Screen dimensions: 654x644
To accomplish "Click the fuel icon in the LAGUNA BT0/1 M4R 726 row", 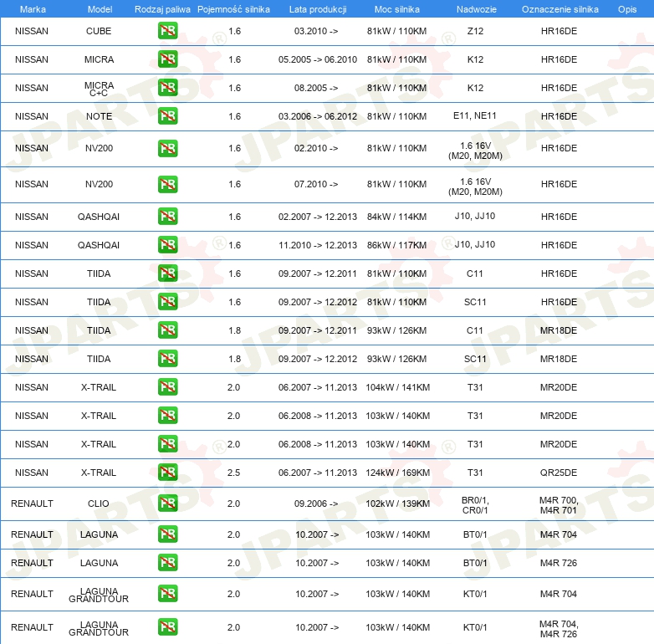I will [x=167, y=563].
